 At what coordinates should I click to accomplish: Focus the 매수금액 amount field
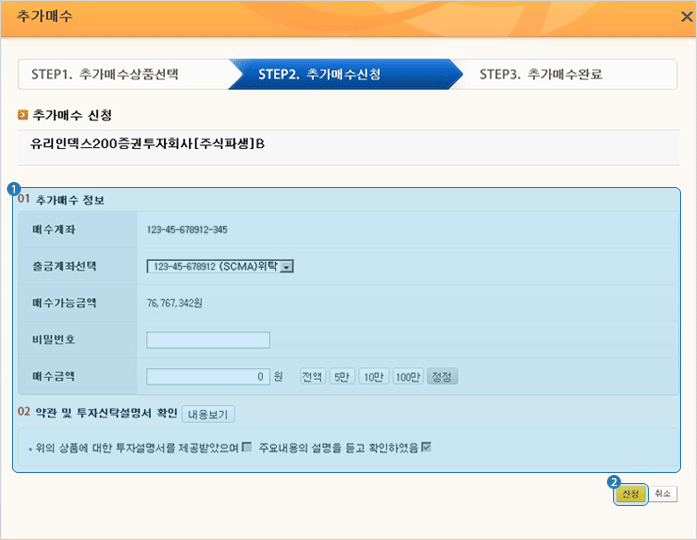tap(208, 377)
